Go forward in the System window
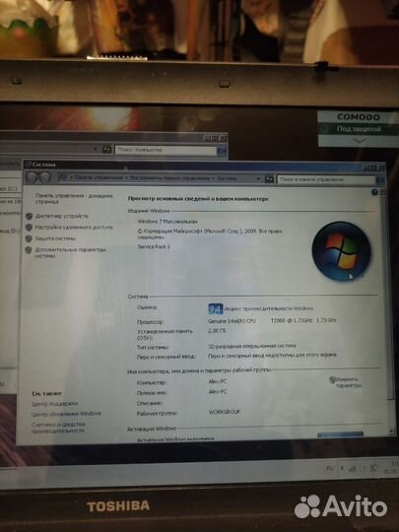Viewport: 399px width, 532px height. coord(45,177)
